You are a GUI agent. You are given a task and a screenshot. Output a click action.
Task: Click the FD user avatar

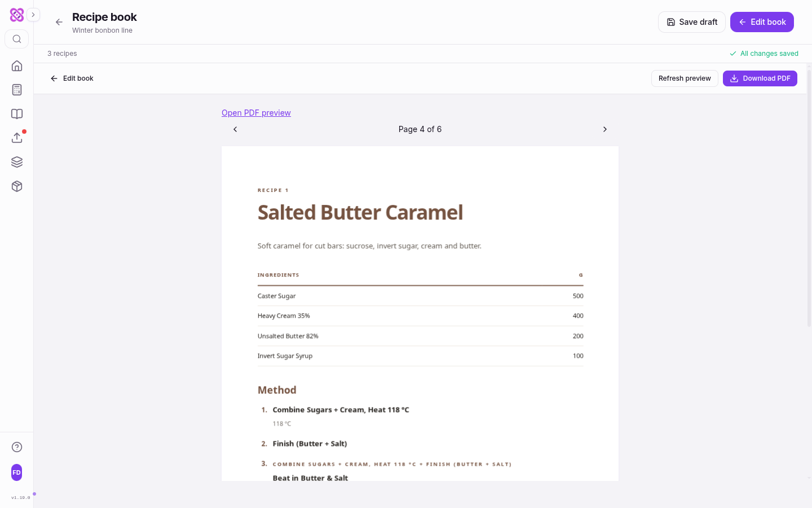pyautogui.click(x=17, y=472)
